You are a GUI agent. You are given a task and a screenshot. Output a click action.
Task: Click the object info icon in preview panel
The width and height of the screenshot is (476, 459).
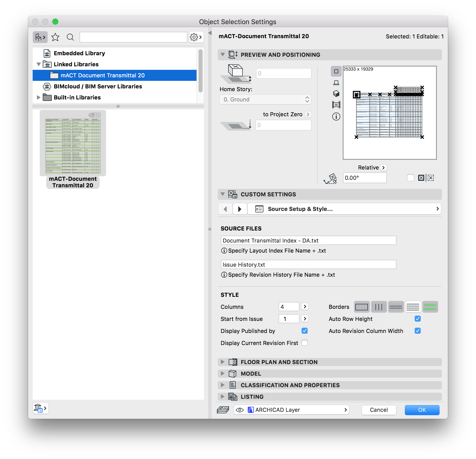click(x=336, y=117)
